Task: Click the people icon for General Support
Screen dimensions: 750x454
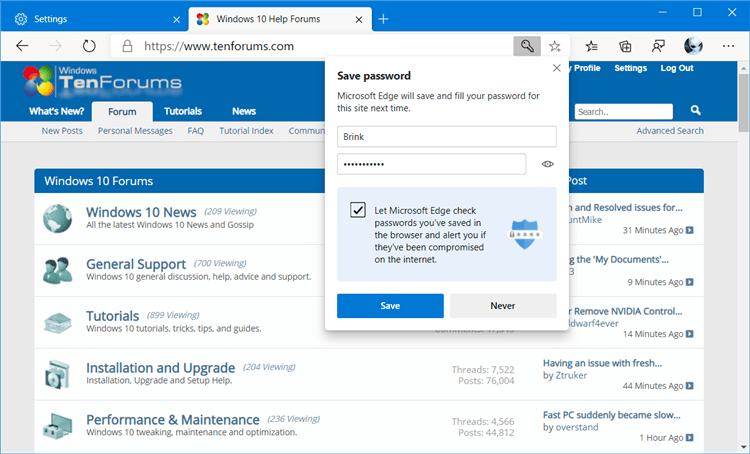Action: (x=57, y=270)
